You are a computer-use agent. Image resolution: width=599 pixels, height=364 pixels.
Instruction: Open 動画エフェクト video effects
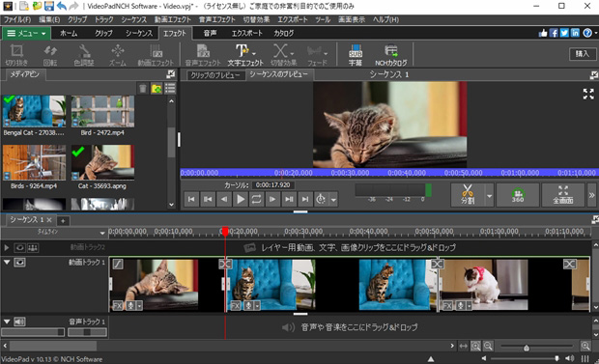coord(156,55)
